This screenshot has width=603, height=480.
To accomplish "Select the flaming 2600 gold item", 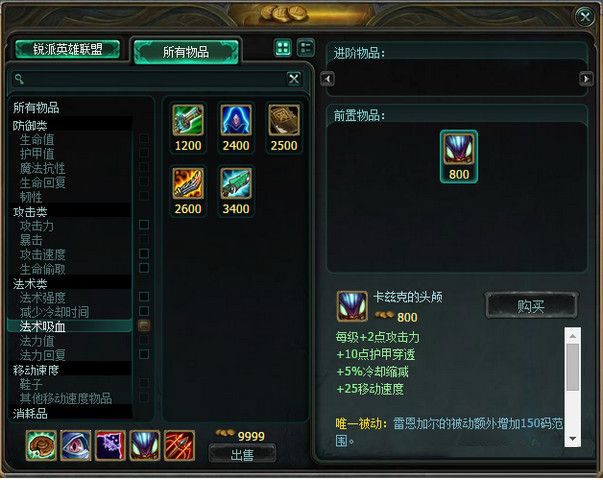I will pos(188,183).
